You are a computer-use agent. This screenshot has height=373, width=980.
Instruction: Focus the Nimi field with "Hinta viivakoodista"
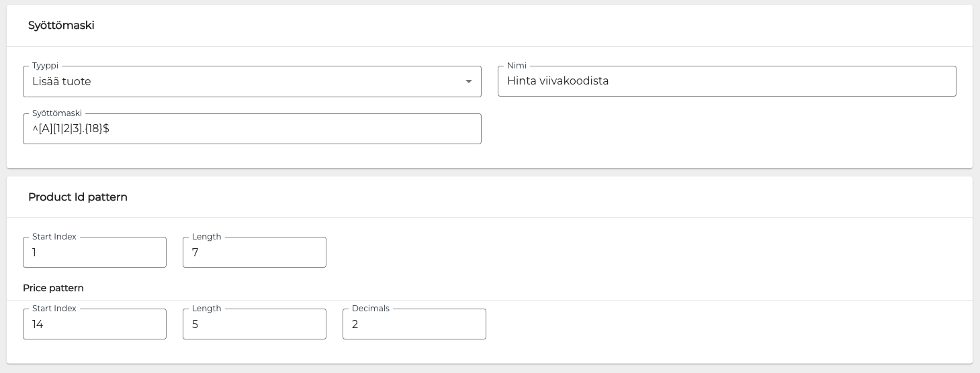tap(726, 81)
